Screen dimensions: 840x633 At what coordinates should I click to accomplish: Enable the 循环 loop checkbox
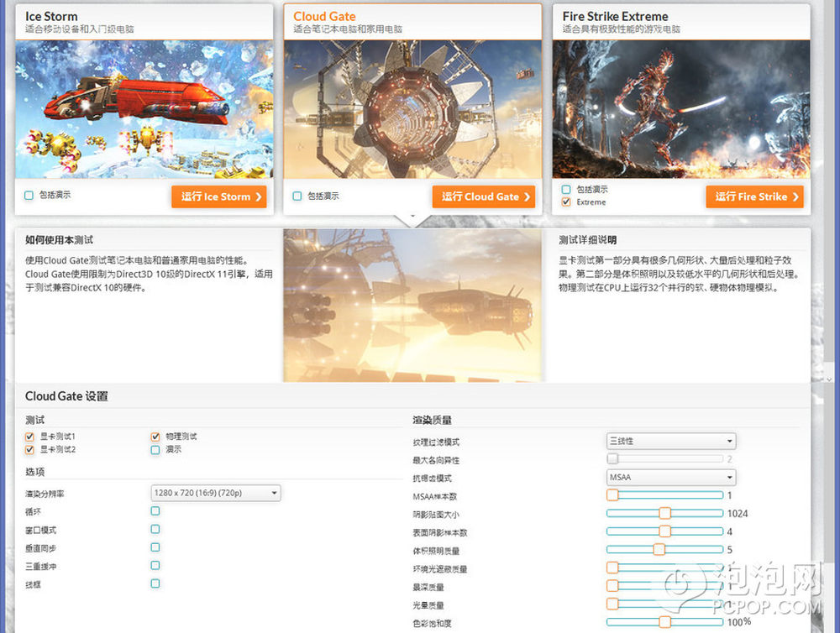pos(155,511)
